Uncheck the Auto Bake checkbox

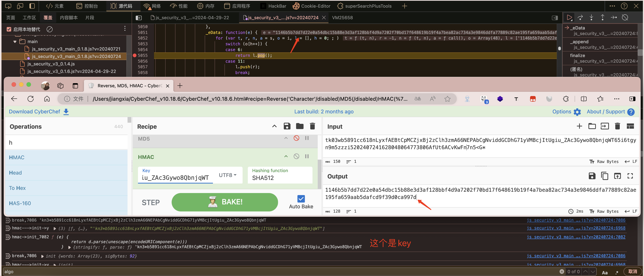[x=301, y=199]
